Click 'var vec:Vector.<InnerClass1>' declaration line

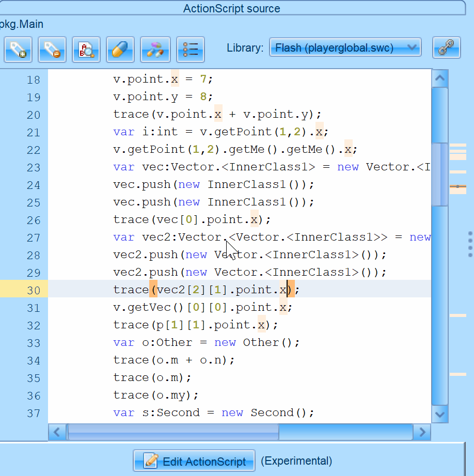coord(272,167)
